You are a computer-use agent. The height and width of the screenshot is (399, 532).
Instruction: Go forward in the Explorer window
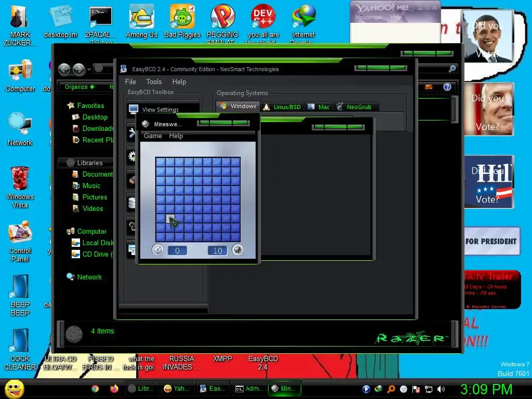[x=79, y=70]
